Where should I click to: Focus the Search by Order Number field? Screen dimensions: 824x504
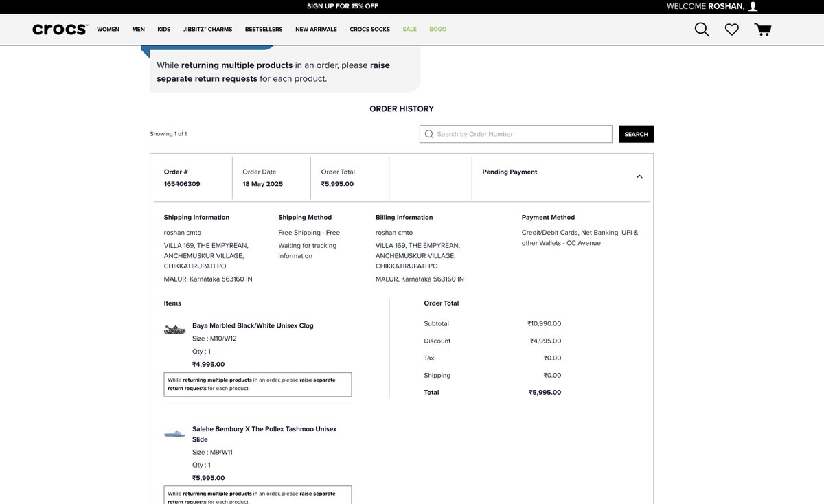tap(516, 134)
